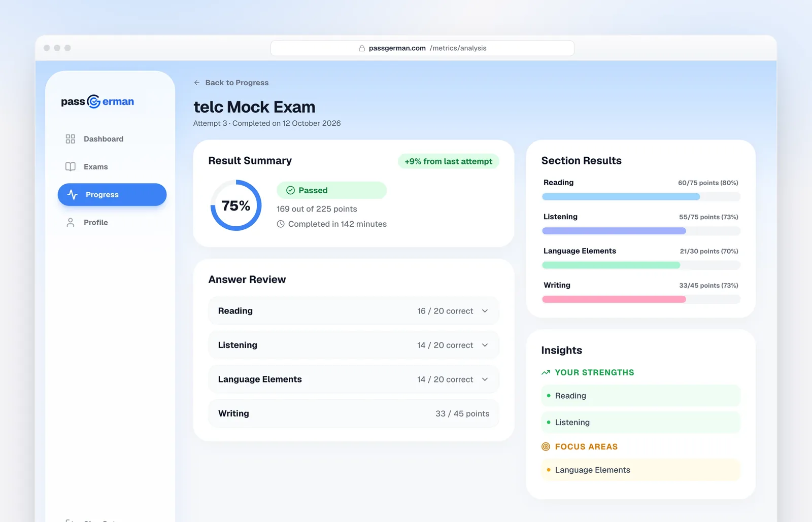Screen dimensions: 812x522
Task: Click the Dashboard grid icon
Action: [71, 139]
